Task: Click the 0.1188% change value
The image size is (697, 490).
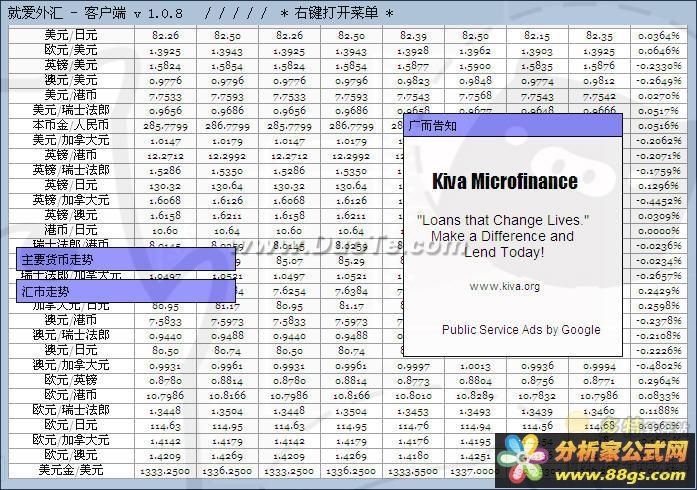Action: 659,411
